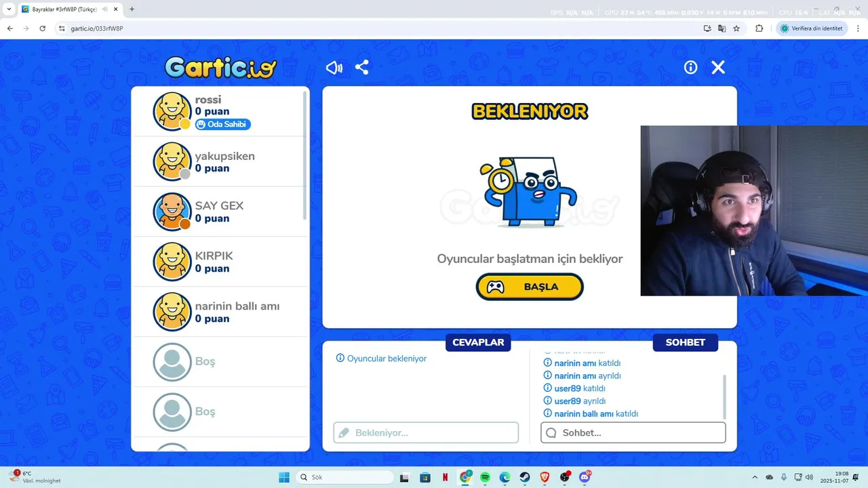Click the "user89 ayrıldı" chat message
868x488 pixels.
tap(574, 401)
